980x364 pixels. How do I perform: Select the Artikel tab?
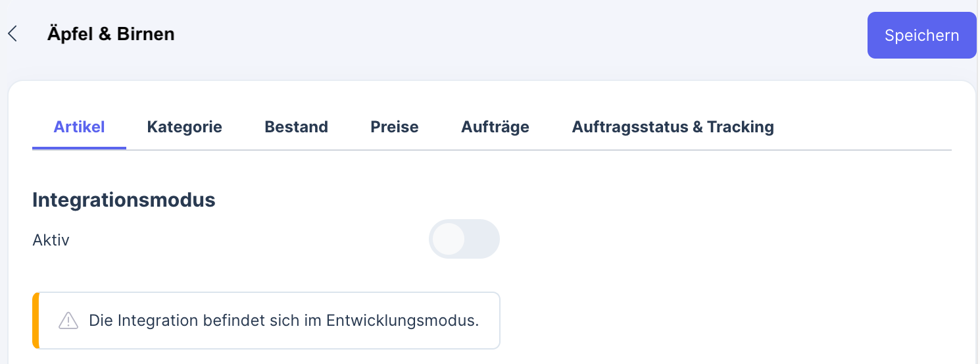click(79, 127)
